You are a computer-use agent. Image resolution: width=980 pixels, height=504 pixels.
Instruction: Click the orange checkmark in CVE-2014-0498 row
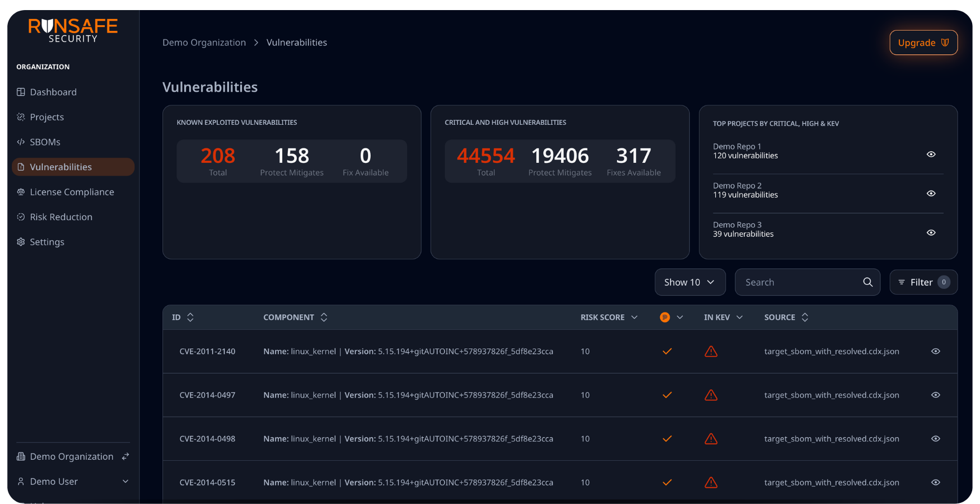click(x=667, y=438)
